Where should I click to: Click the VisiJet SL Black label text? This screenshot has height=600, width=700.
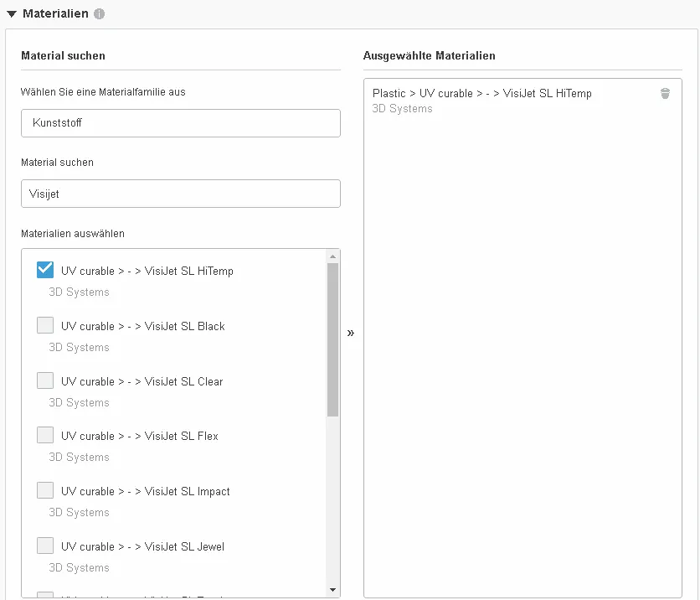pos(142,326)
